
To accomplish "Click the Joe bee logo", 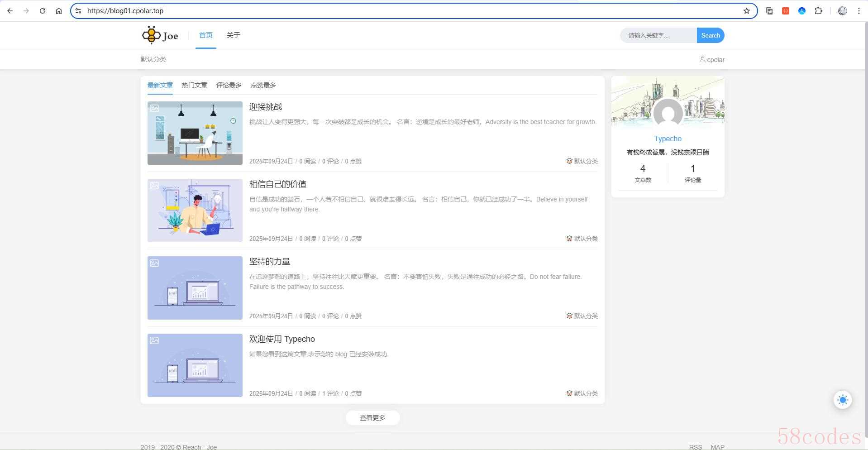I will (160, 35).
